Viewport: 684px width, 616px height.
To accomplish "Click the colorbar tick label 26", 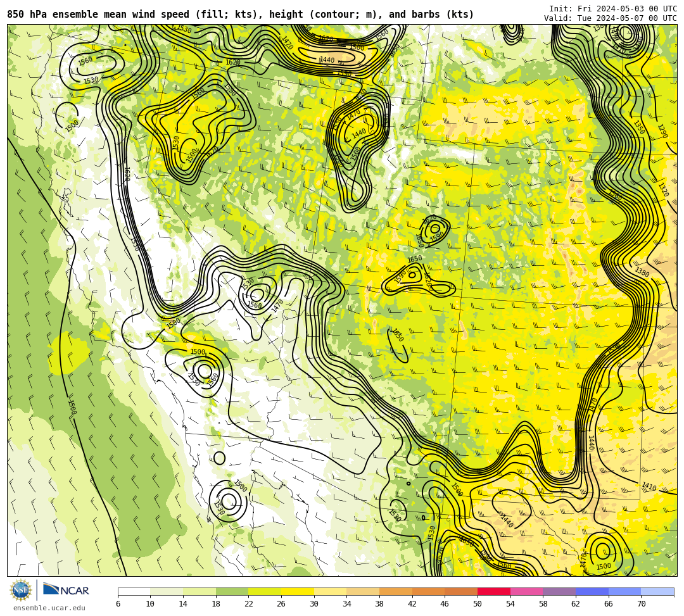I will tap(281, 604).
